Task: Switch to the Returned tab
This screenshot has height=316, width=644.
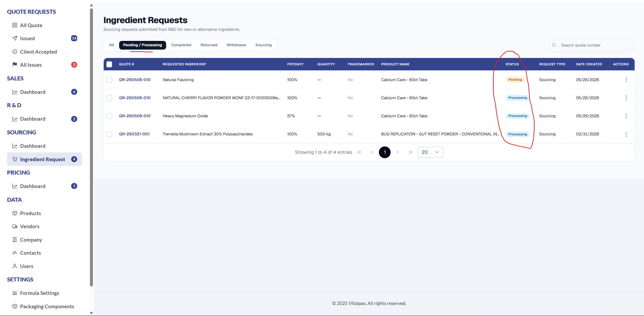Action: coord(209,45)
